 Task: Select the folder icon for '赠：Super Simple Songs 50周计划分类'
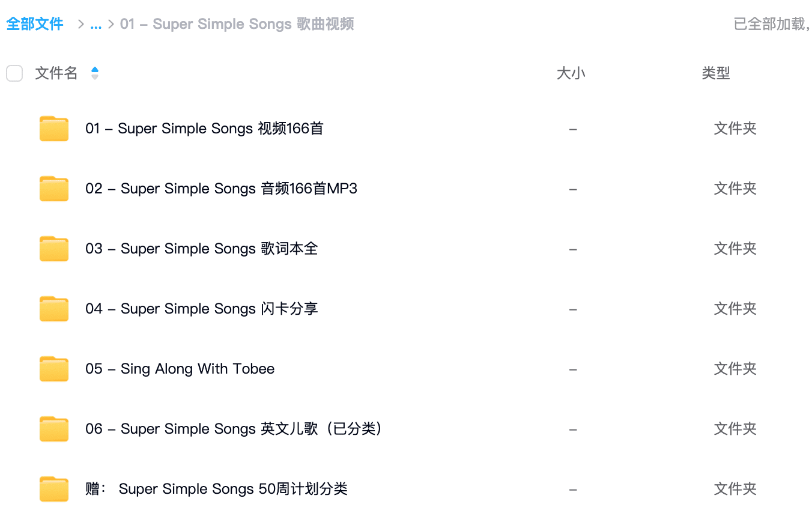click(x=53, y=489)
